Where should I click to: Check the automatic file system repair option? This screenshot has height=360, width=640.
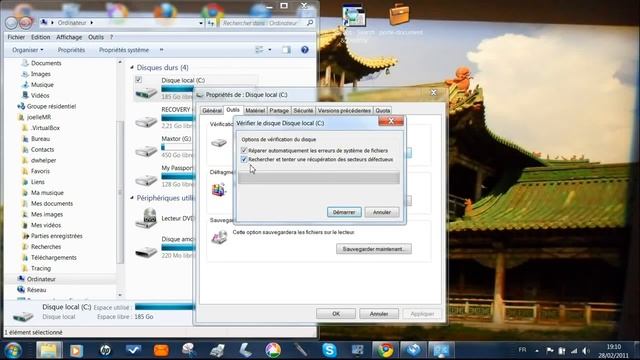[244, 151]
